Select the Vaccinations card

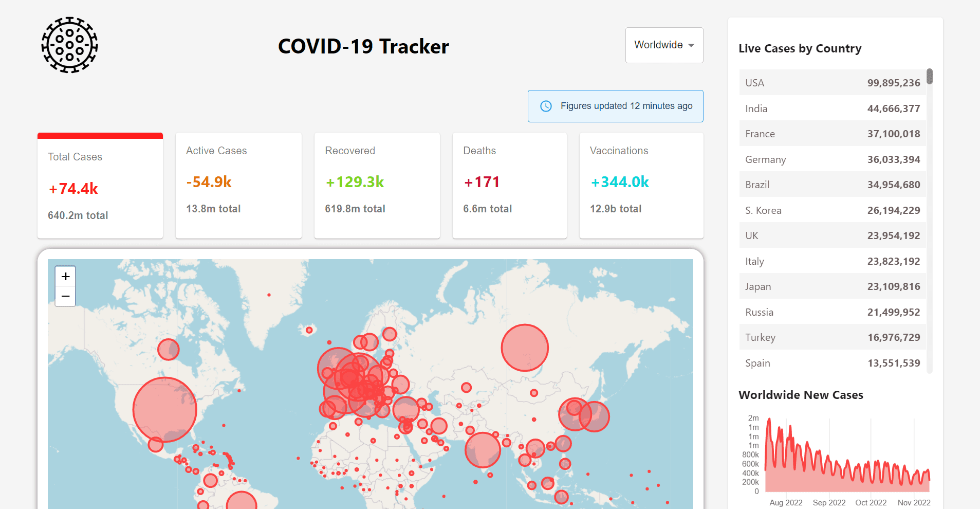coord(641,186)
